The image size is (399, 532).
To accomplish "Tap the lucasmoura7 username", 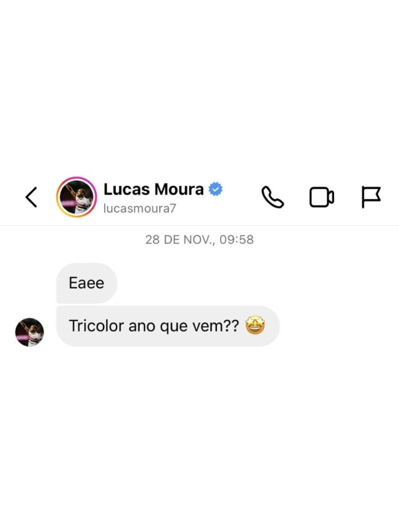I will 140,208.
